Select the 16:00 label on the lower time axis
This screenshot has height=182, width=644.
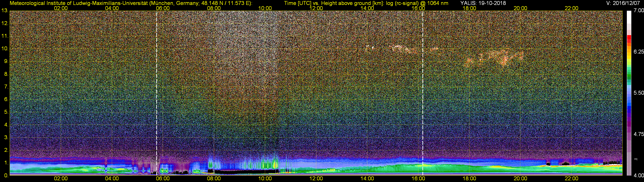[418, 179]
